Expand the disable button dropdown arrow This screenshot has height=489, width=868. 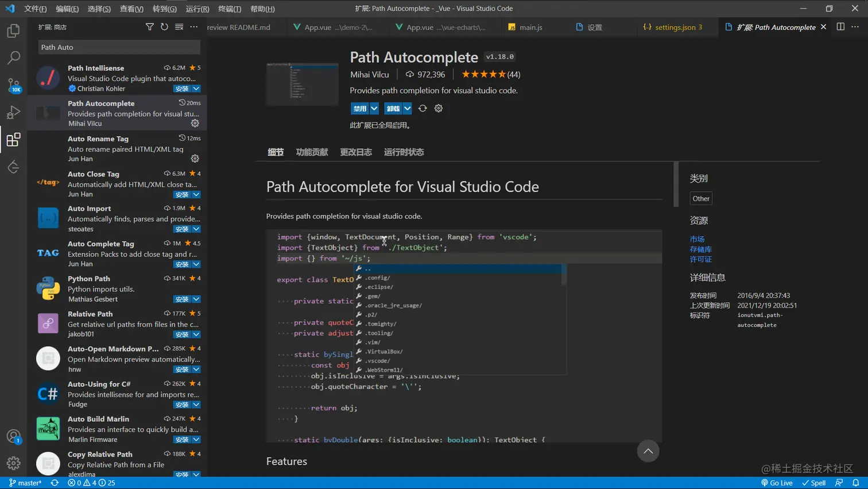coord(374,109)
